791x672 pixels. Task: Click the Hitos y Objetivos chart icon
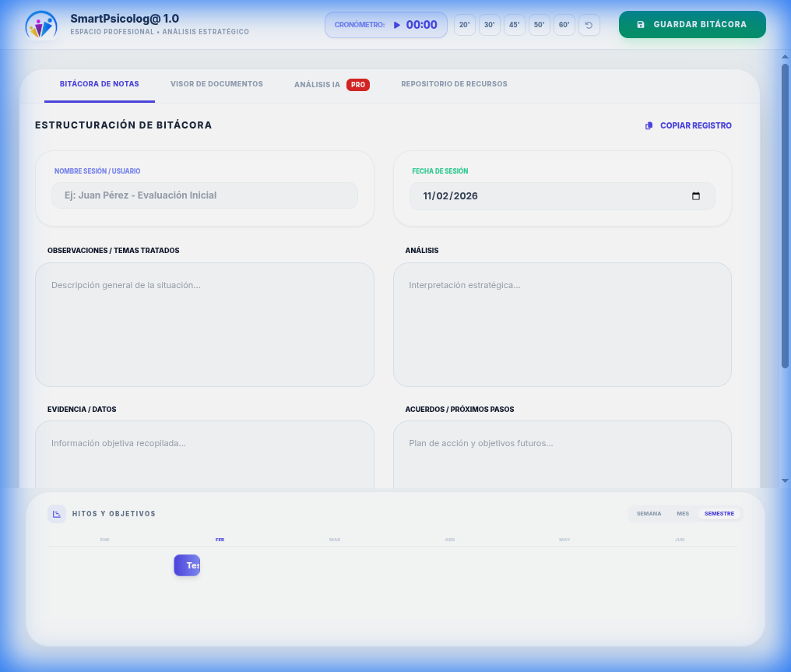click(57, 514)
